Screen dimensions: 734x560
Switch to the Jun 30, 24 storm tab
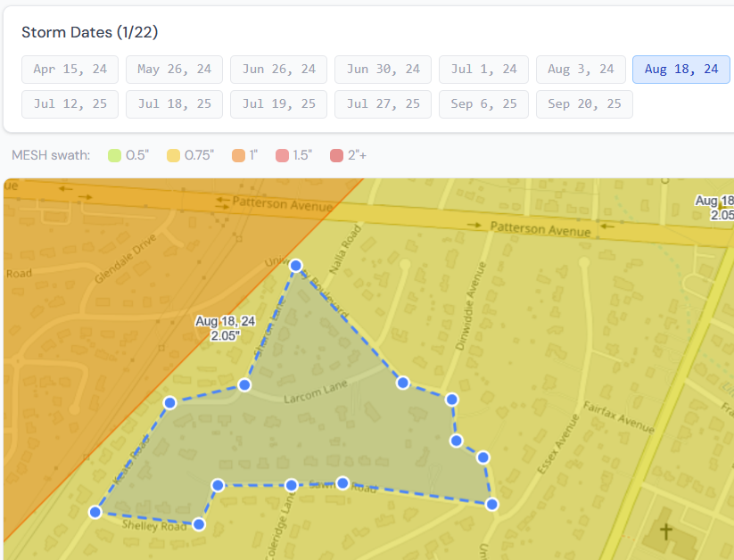click(x=382, y=69)
